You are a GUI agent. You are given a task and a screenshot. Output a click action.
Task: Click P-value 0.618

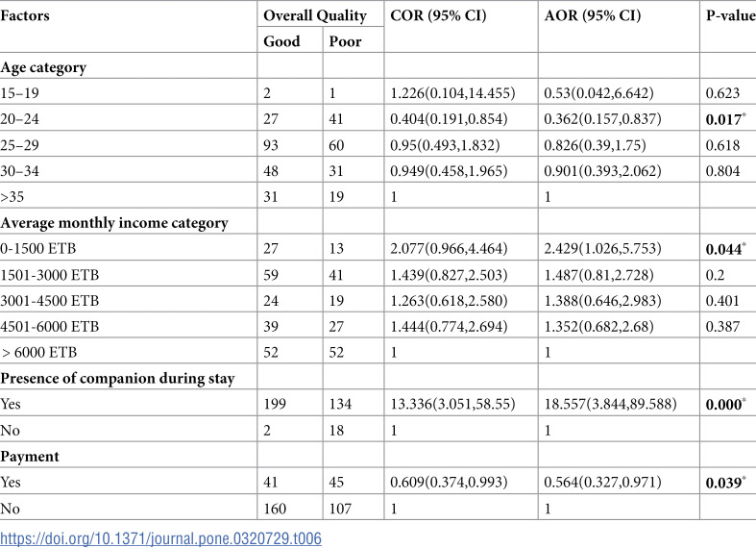722,145
